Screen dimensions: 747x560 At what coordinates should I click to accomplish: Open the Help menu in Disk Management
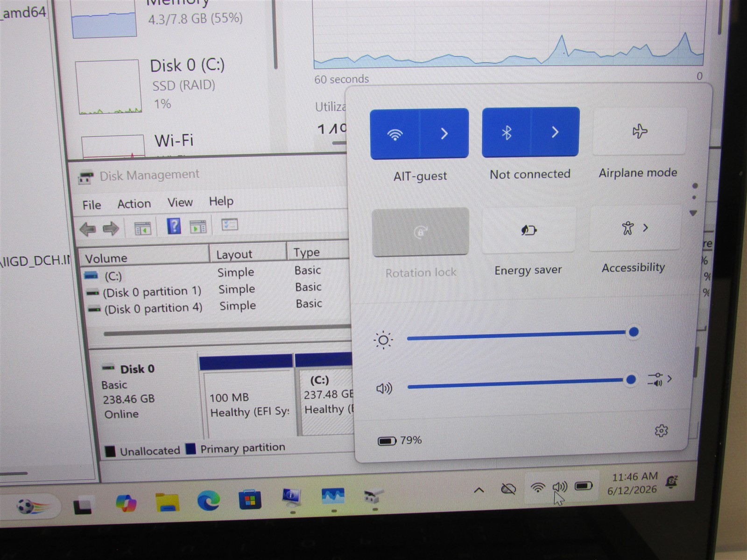click(x=221, y=201)
